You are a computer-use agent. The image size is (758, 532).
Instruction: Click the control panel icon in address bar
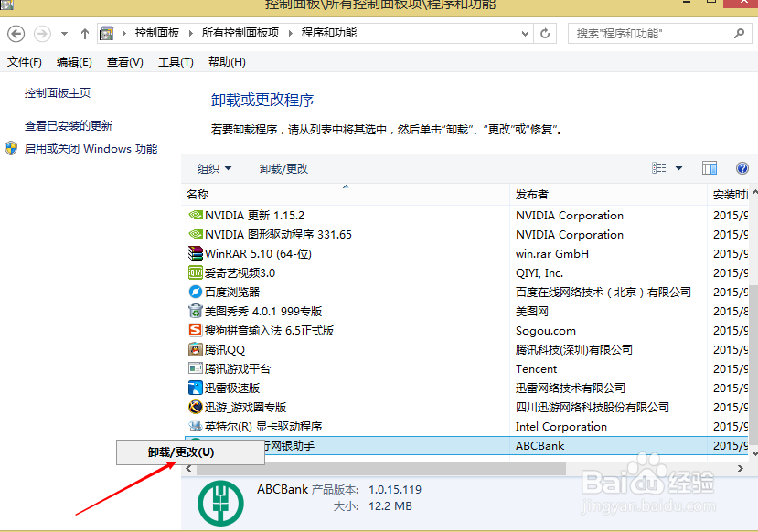(x=106, y=33)
